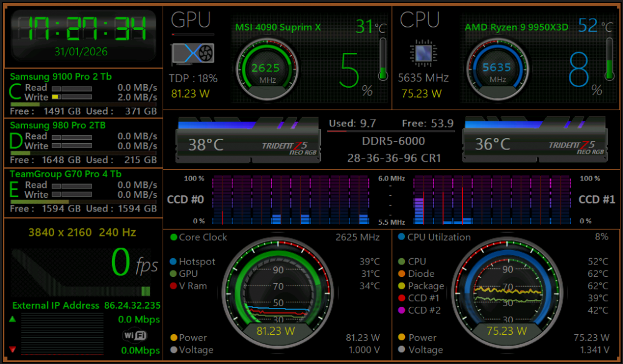Click the green C drive letter
623x364 pixels.
point(16,92)
